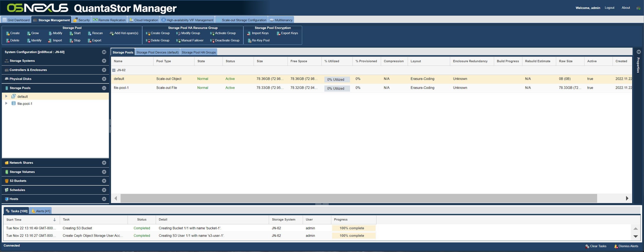Click the Import storage pool button
The height and width of the screenshot is (252, 644).
[55, 40]
